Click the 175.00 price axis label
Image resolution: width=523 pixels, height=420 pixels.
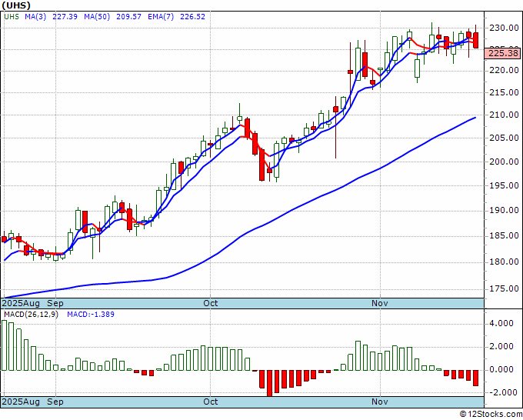(x=504, y=288)
